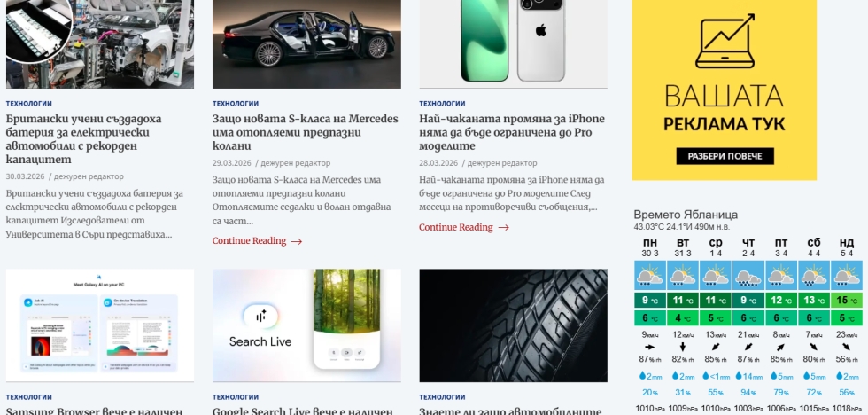Click the arrow beside the Mercedes Continue Reading link
The height and width of the screenshot is (415, 868).
297,241
